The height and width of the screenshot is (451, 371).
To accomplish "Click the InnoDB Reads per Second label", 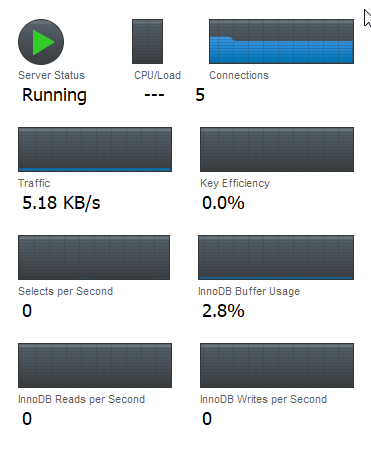I will point(82,399).
